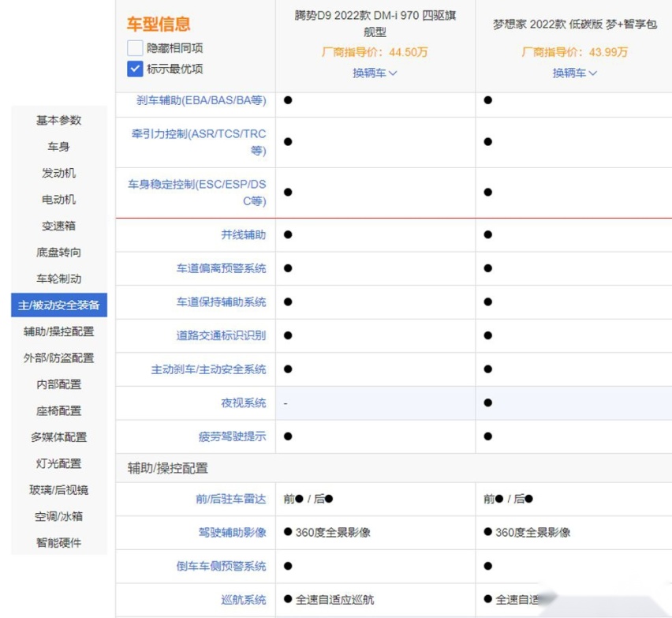Viewport: 672px width, 618px height.
Task: Go to 车身 section in the sidebar
Action: tap(59, 147)
